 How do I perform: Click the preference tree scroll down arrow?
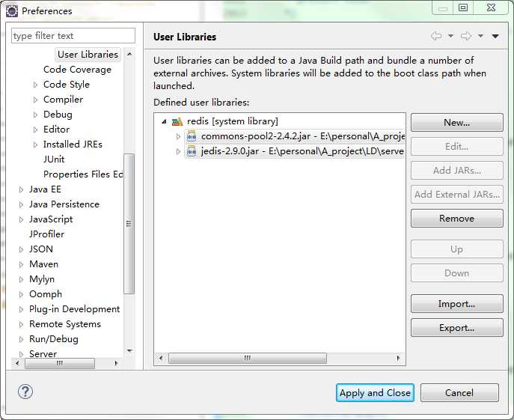[129, 351]
